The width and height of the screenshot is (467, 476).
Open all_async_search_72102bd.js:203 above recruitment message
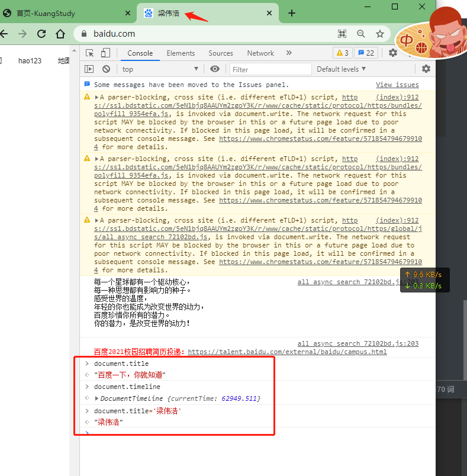358,343
